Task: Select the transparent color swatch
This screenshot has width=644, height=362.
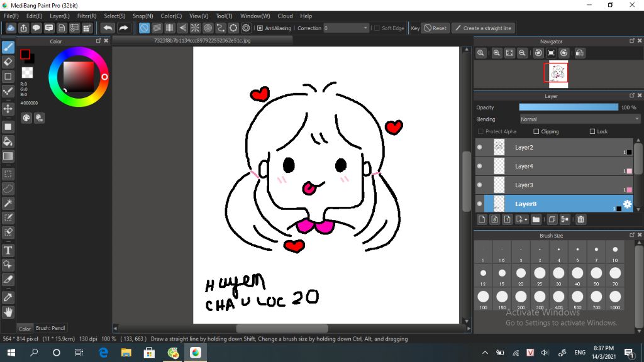Action: coord(27,73)
